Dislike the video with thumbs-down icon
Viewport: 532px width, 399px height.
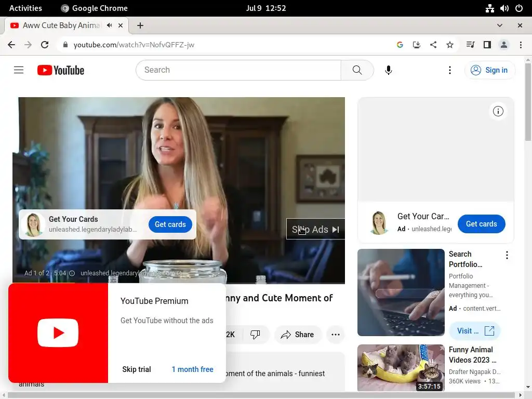[255, 335]
